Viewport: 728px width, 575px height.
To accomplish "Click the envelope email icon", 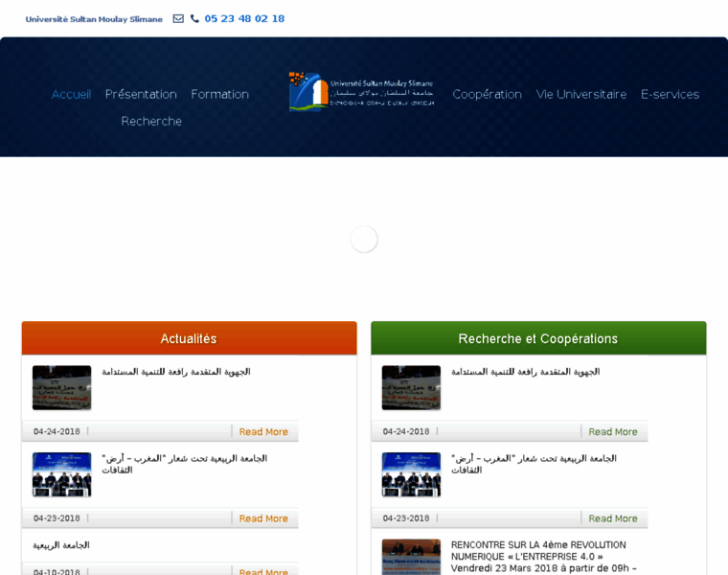I will pyautogui.click(x=178, y=18).
